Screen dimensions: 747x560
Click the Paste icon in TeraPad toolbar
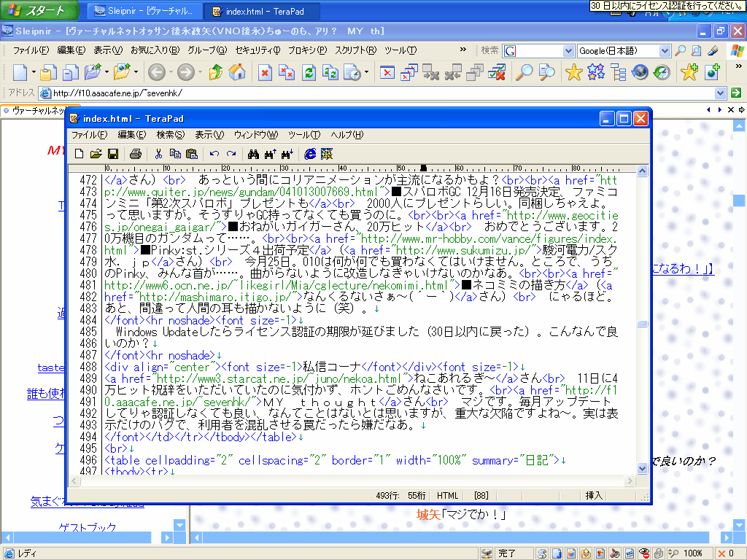point(192,154)
